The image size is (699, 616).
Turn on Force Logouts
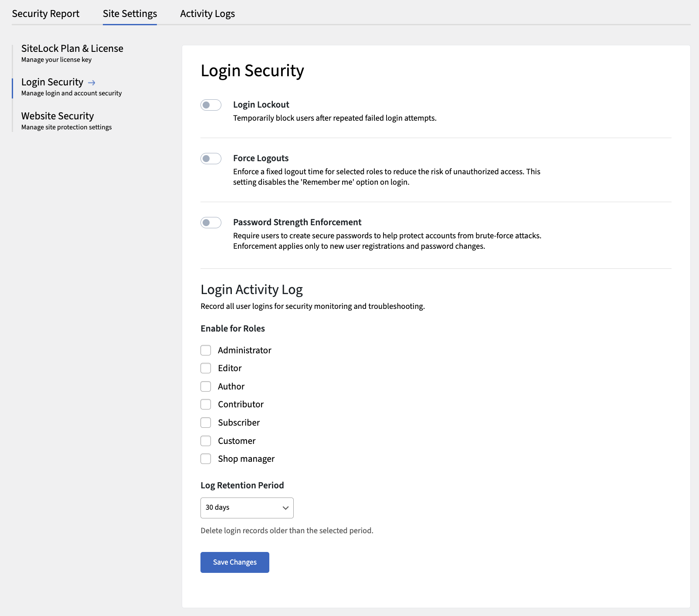pos(210,159)
